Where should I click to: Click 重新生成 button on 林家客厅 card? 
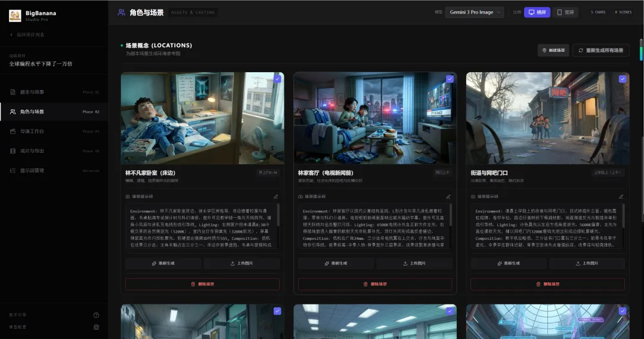336,263
